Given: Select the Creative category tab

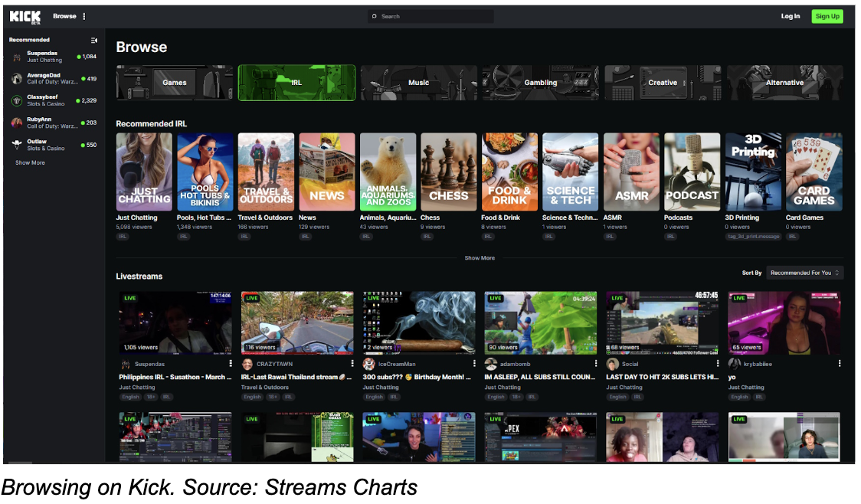Looking at the screenshot, I should [663, 83].
